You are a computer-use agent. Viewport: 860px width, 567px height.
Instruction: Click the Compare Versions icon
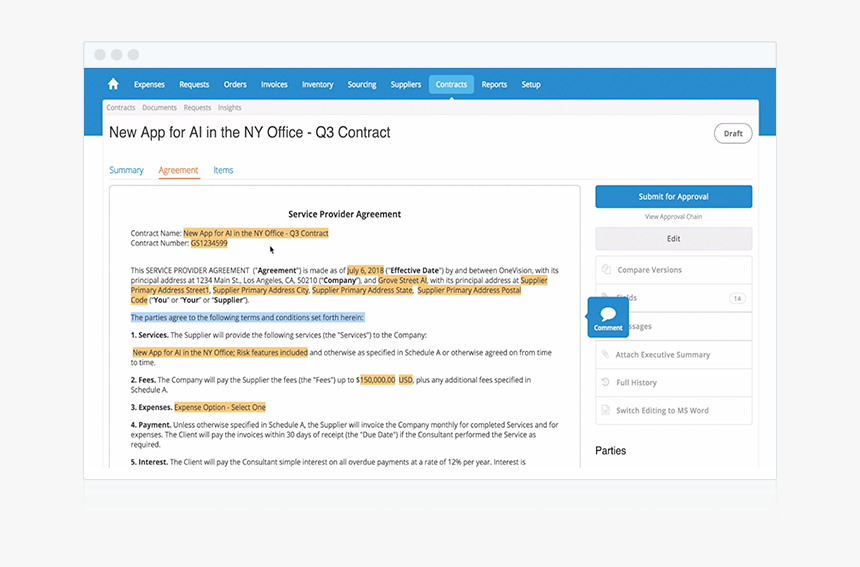click(605, 270)
